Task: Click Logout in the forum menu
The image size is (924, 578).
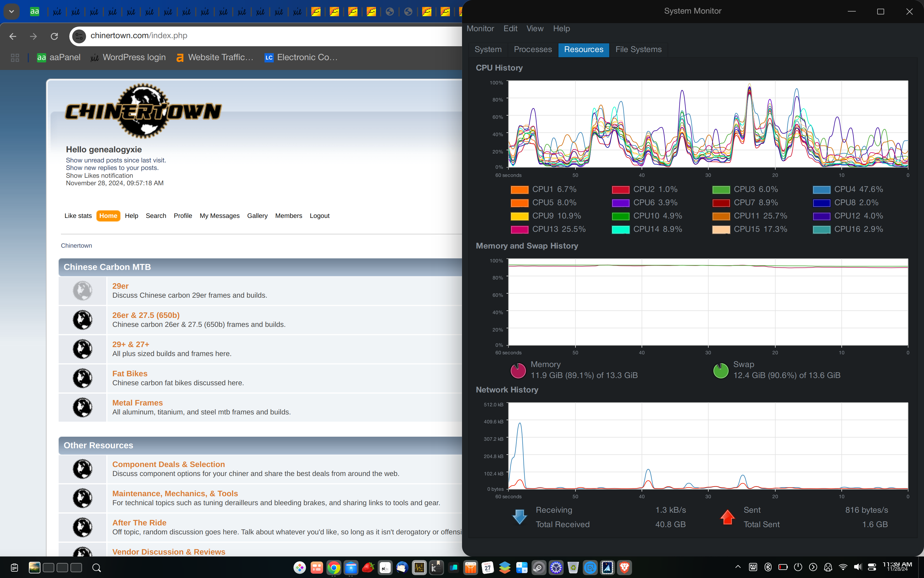Action: pyautogui.click(x=320, y=216)
